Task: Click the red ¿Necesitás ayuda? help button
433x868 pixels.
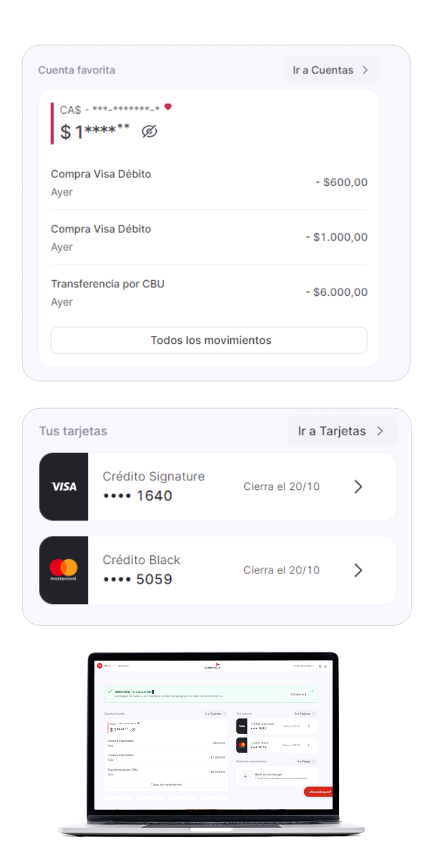Action: (x=319, y=792)
